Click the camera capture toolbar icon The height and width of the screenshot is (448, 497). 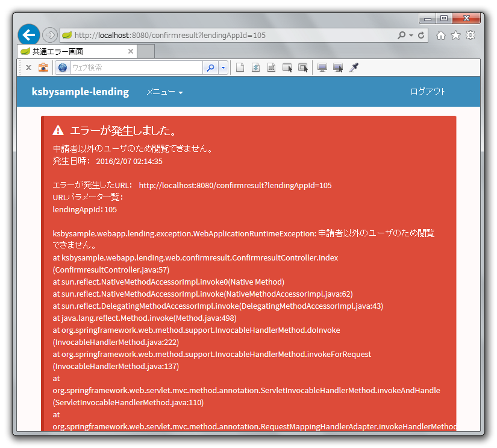pos(43,68)
